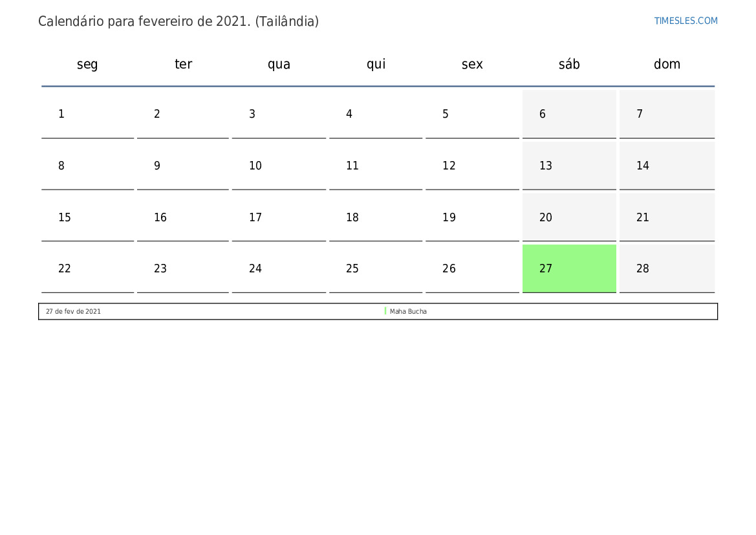The image size is (756, 535).
Task: Click day 26 in the calendar
Action: [472, 268]
